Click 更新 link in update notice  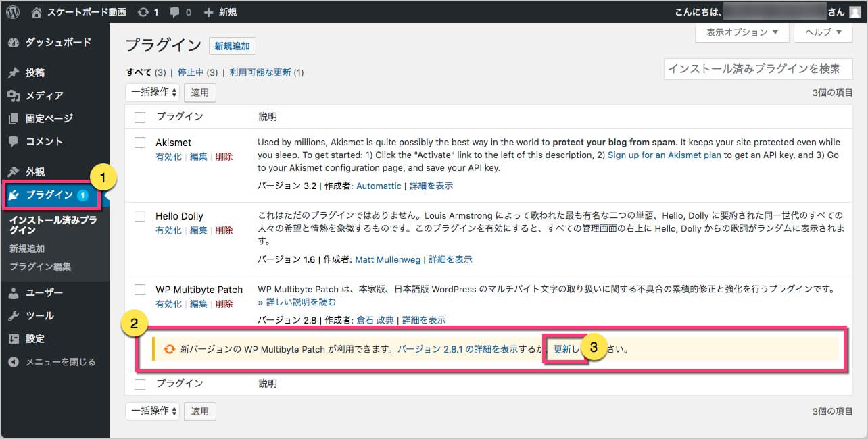coord(562,349)
